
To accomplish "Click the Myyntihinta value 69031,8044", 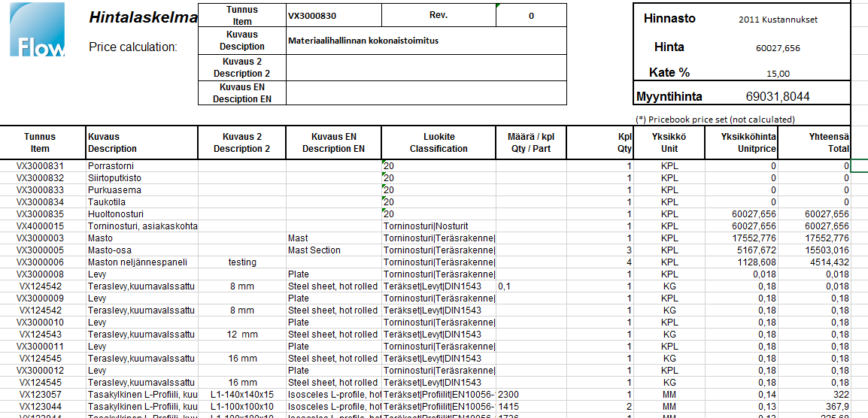I will coord(778,96).
